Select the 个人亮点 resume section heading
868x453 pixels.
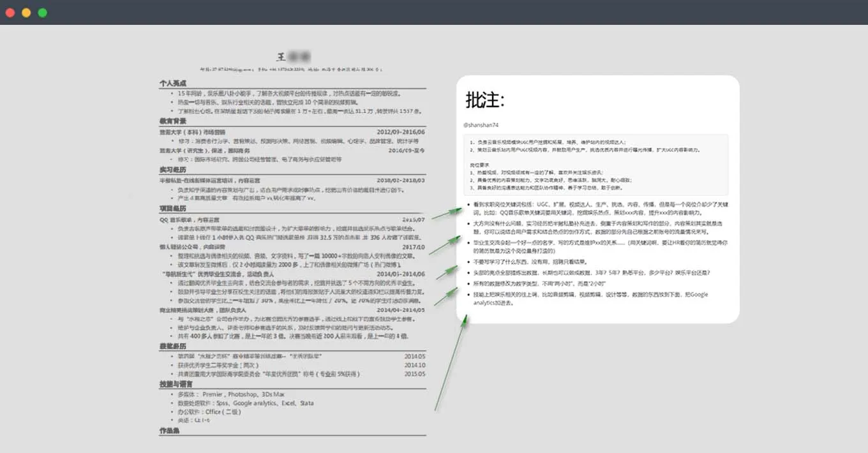173,84
